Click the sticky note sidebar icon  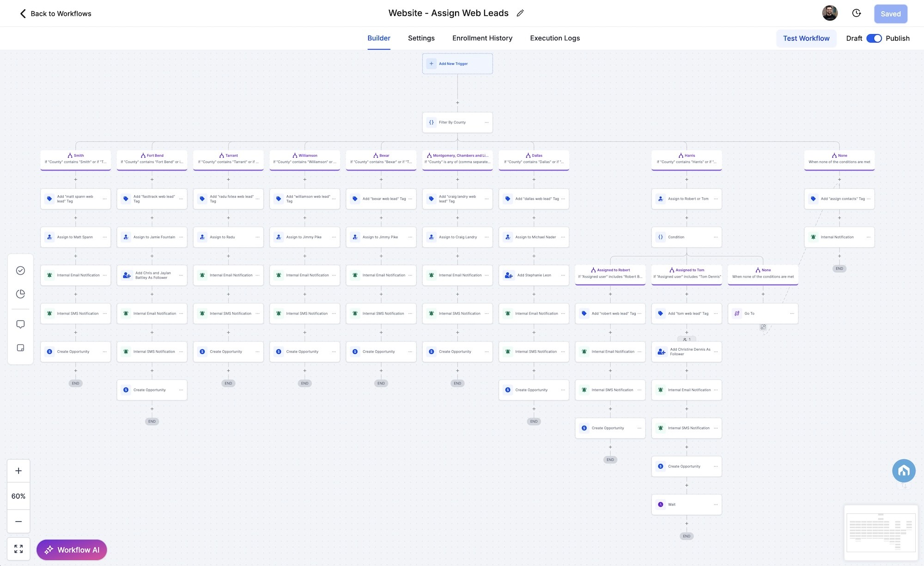[20, 348]
